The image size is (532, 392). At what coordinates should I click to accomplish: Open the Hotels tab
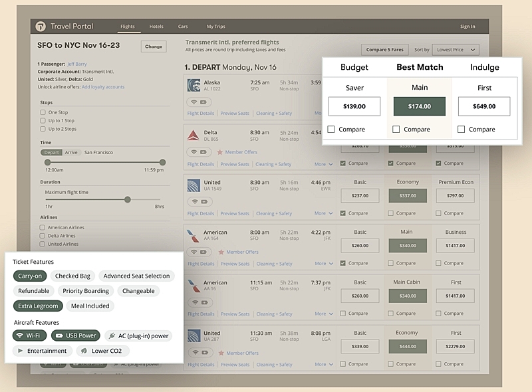tap(156, 27)
